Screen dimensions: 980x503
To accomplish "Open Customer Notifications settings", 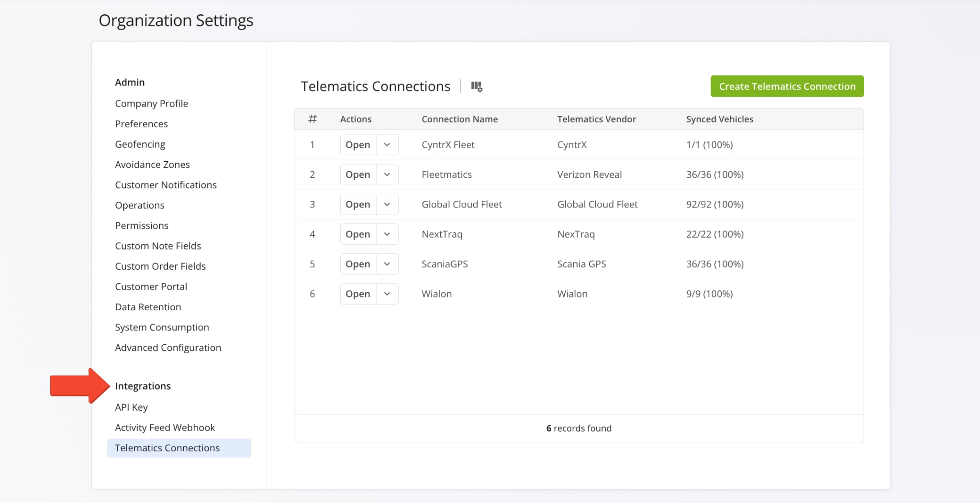I will point(166,185).
